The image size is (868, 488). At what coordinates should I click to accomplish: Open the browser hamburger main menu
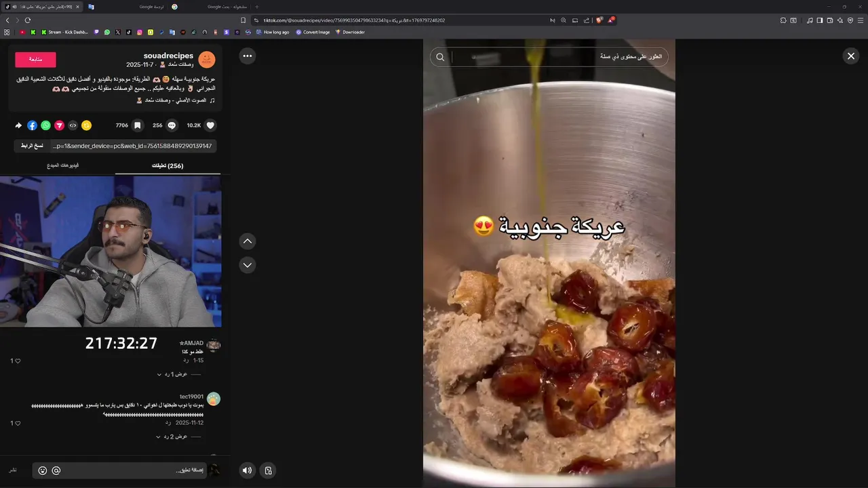point(861,20)
